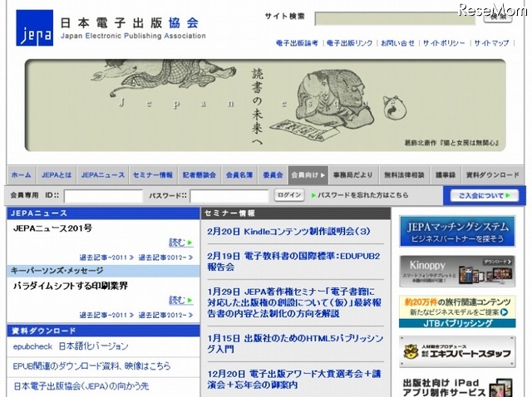Select the 無料法律相談 tab

click(x=404, y=175)
